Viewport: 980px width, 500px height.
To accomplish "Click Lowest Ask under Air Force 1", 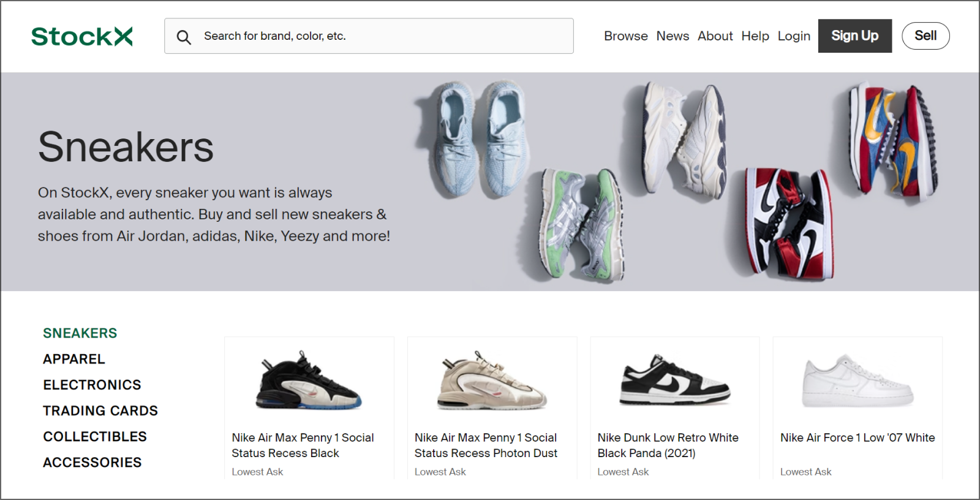I will pyautogui.click(x=806, y=472).
